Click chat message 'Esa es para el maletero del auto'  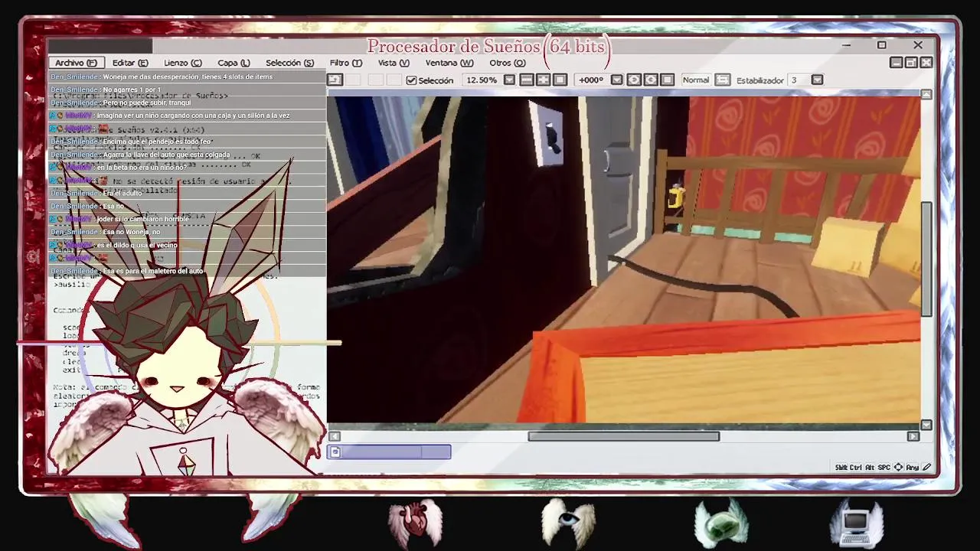(x=153, y=271)
